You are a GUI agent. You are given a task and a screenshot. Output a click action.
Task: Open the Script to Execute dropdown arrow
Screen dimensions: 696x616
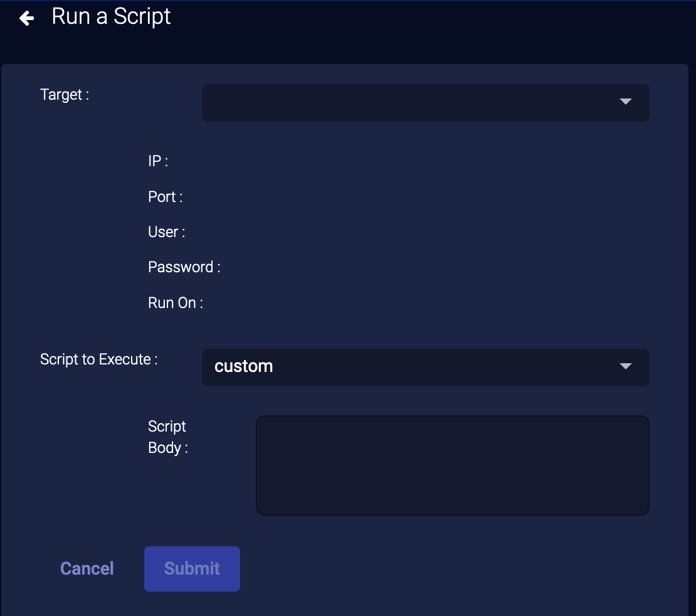625,366
